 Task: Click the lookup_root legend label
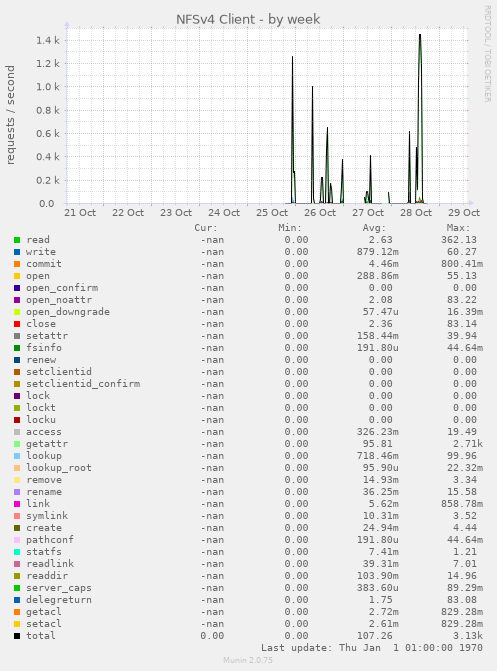point(59,468)
